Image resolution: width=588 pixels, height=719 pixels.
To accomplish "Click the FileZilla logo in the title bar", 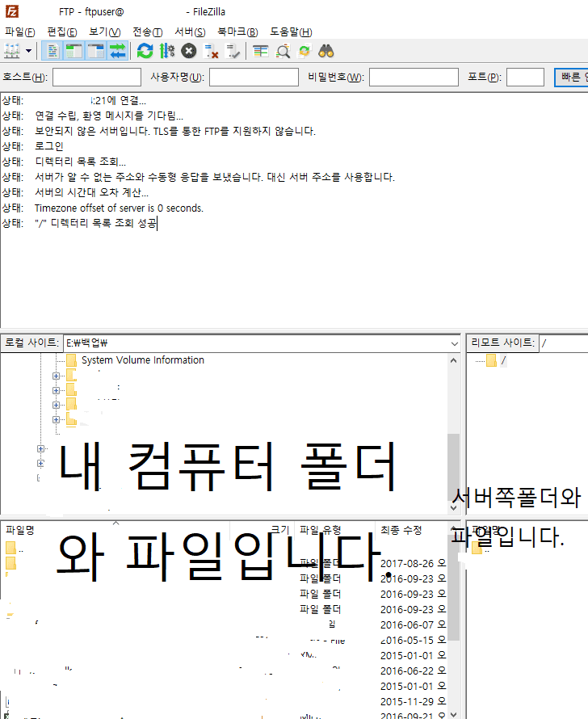I will pos(12,11).
